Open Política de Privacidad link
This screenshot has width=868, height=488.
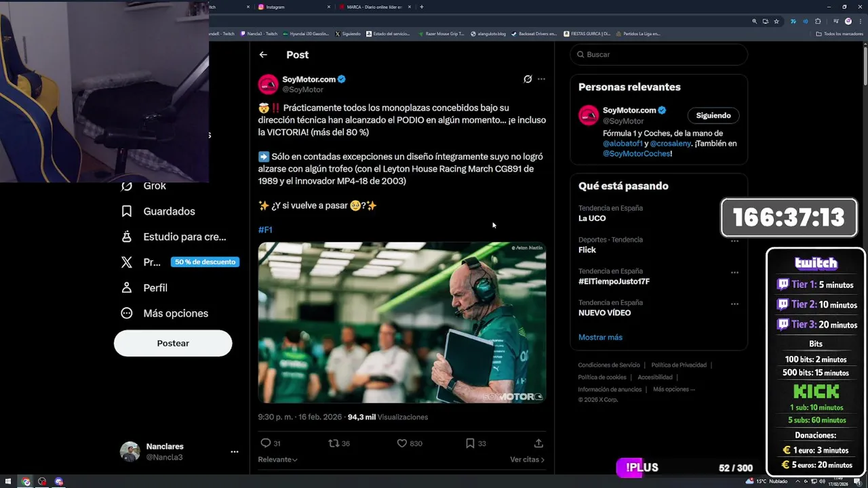point(679,365)
